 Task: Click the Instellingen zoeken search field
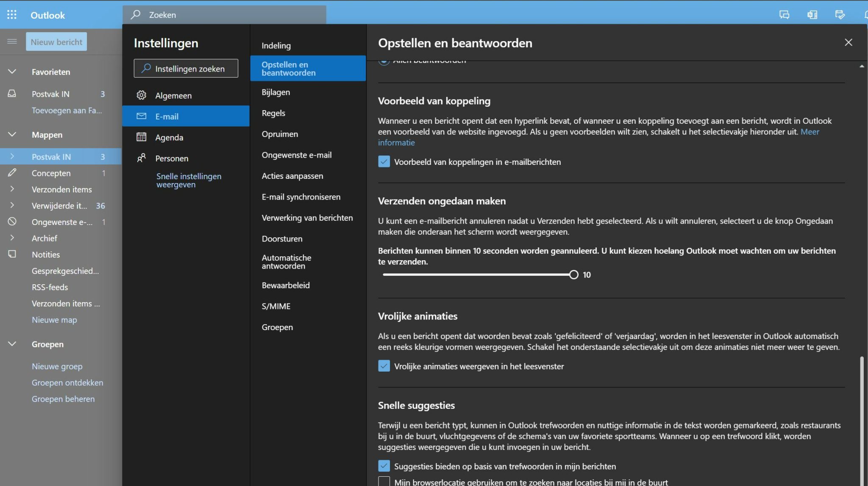(x=185, y=68)
